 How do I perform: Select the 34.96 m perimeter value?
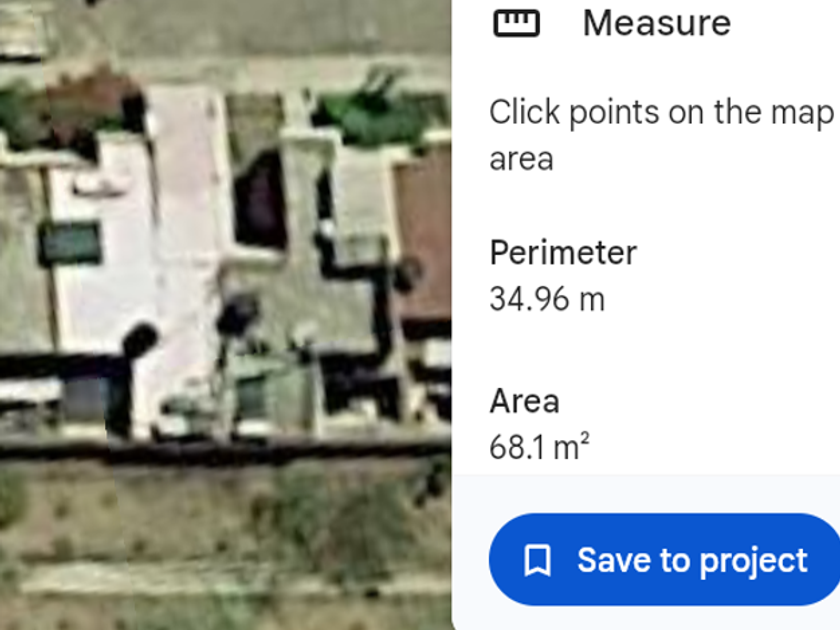point(547,299)
